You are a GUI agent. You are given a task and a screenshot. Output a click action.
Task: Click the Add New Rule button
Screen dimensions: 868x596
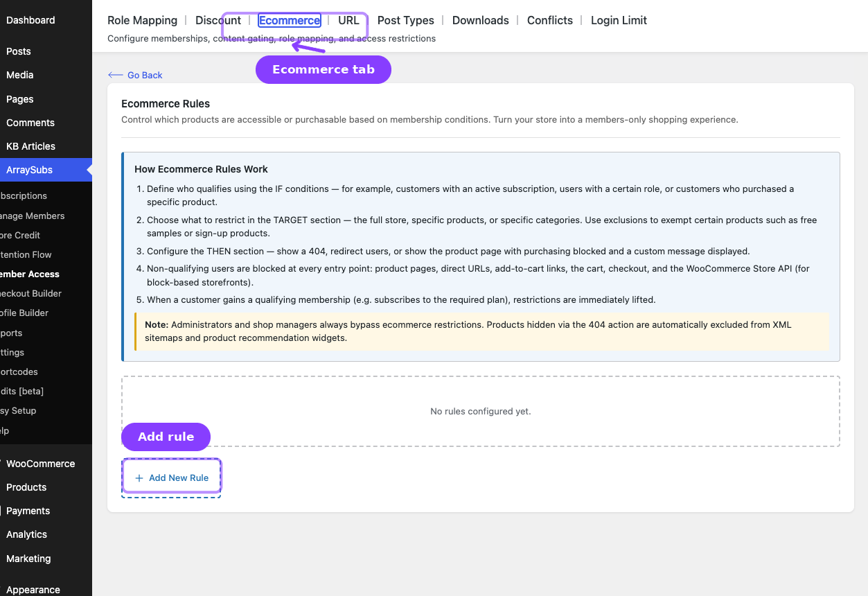(172, 478)
